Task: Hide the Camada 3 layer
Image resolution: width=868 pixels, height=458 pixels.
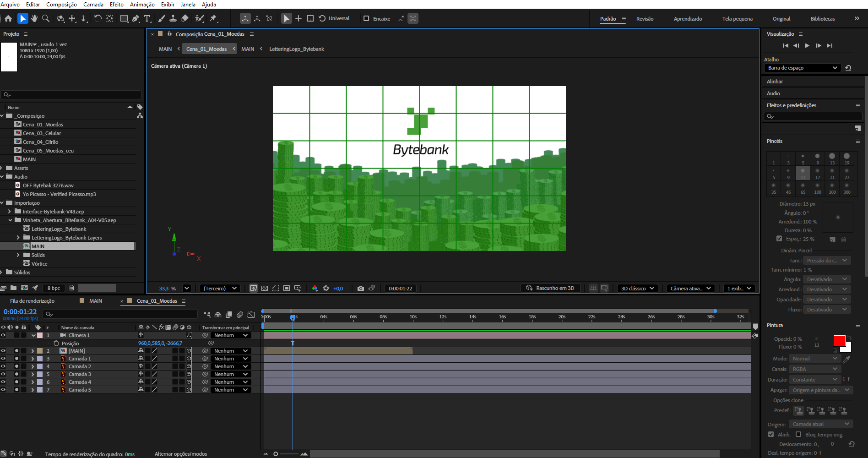Action: tap(3, 374)
